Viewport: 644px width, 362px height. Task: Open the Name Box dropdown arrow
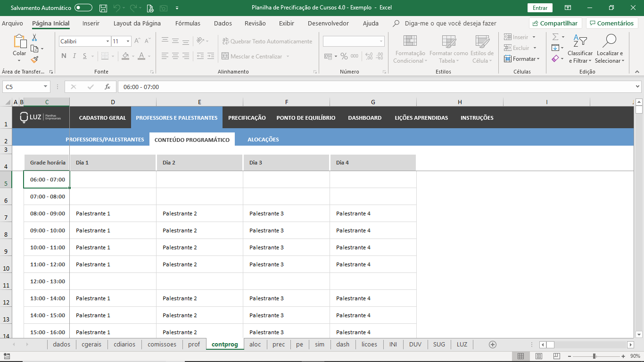[46, 87]
